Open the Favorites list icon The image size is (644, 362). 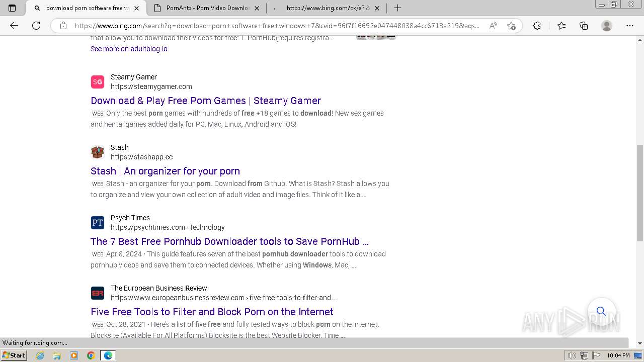pyautogui.click(x=561, y=26)
